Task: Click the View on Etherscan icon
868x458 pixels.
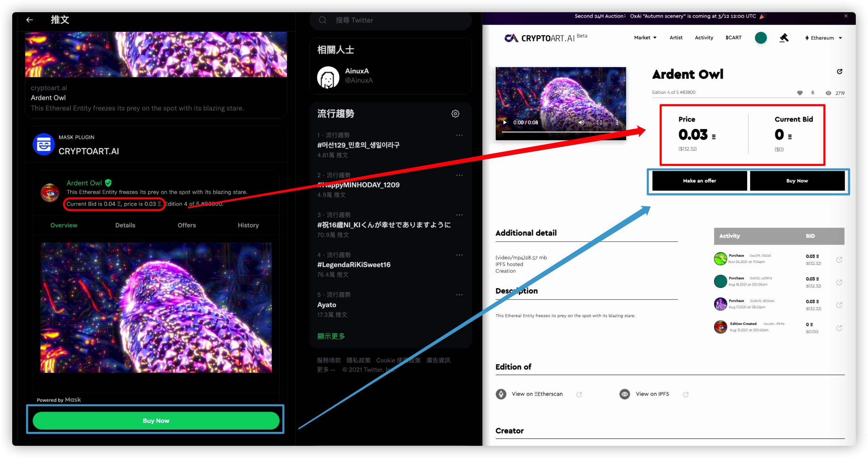Action: click(x=501, y=394)
